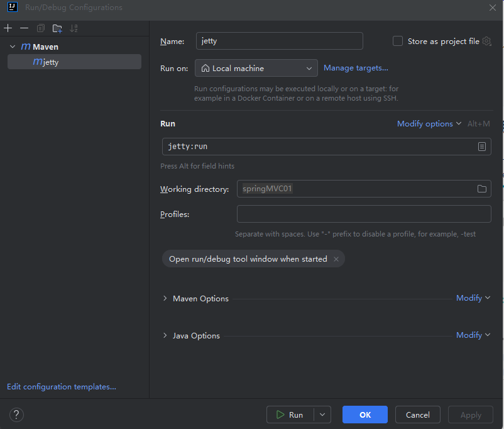
Task: Expand the Maven Options section
Action: pyautogui.click(x=165, y=298)
